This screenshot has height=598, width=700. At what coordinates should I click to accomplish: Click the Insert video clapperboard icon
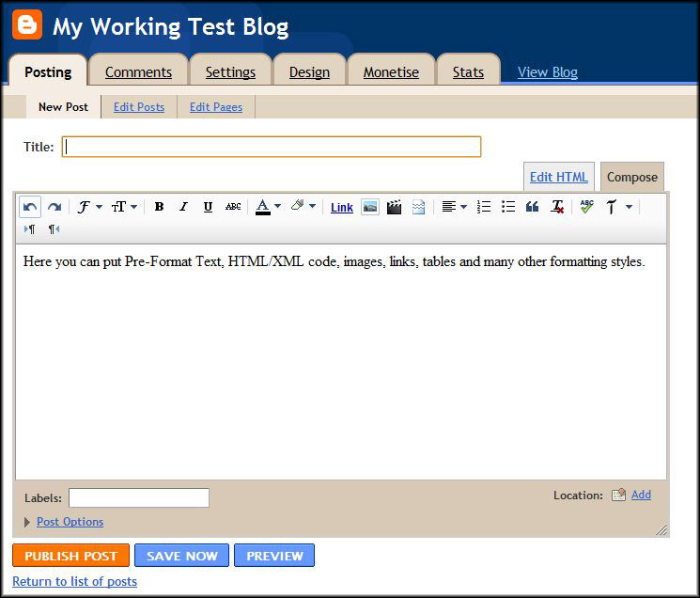tap(394, 207)
